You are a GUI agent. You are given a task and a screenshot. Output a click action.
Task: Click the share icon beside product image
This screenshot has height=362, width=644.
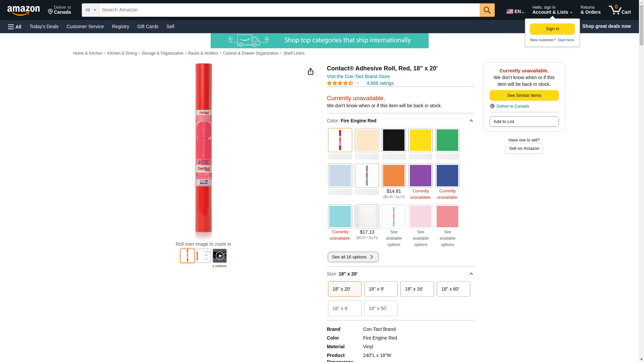pyautogui.click(x=310, y=71)
